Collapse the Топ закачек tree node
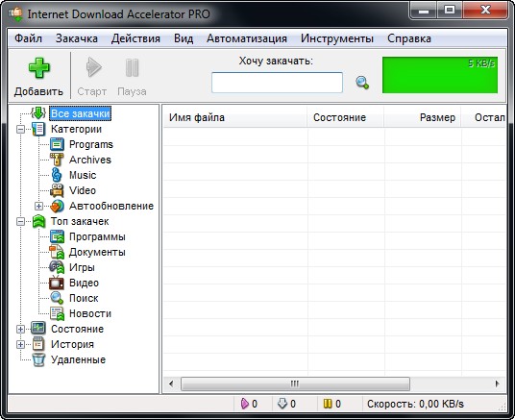Screen dimensions: 515x420 (x=20, y=221)
